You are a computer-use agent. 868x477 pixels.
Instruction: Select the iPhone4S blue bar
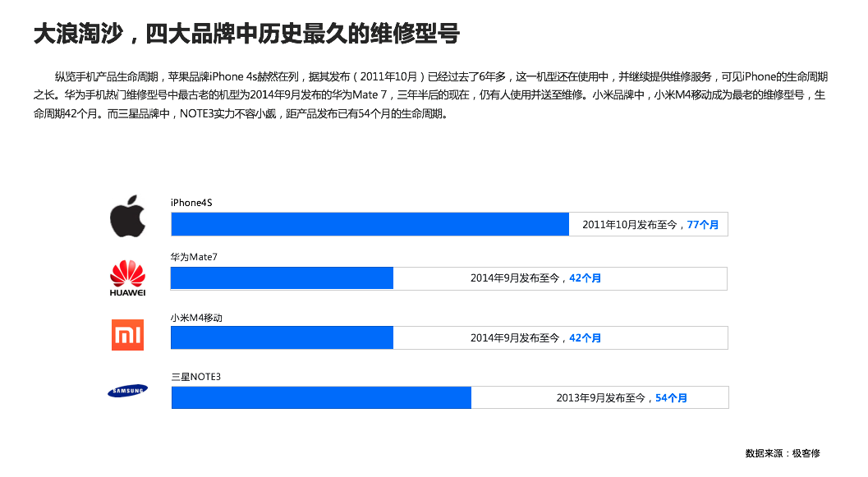(x=370, y=224)
